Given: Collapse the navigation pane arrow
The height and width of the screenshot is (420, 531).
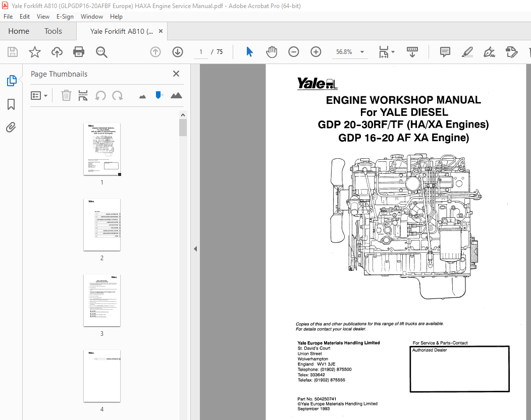Looking at the screenshot, I should tap(195, 249).
